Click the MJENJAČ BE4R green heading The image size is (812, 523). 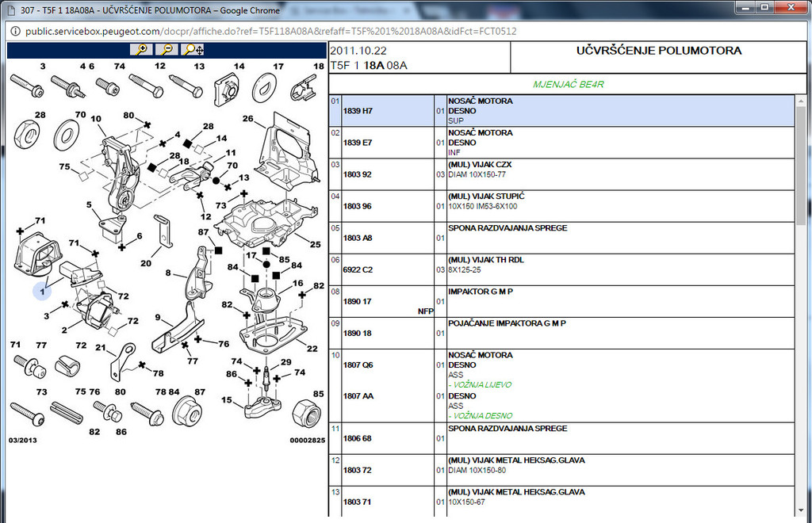pos(568,84)
